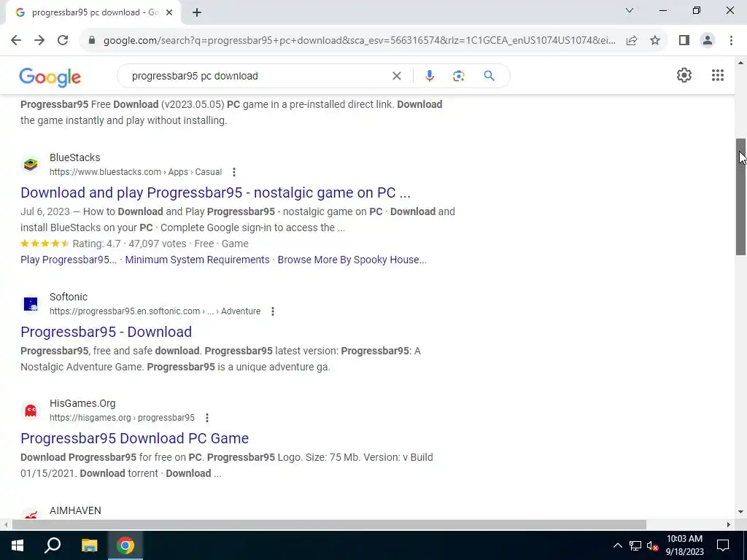Open the Chrome side panel
This screenshot has width=747, height=560.
(684, 40)
